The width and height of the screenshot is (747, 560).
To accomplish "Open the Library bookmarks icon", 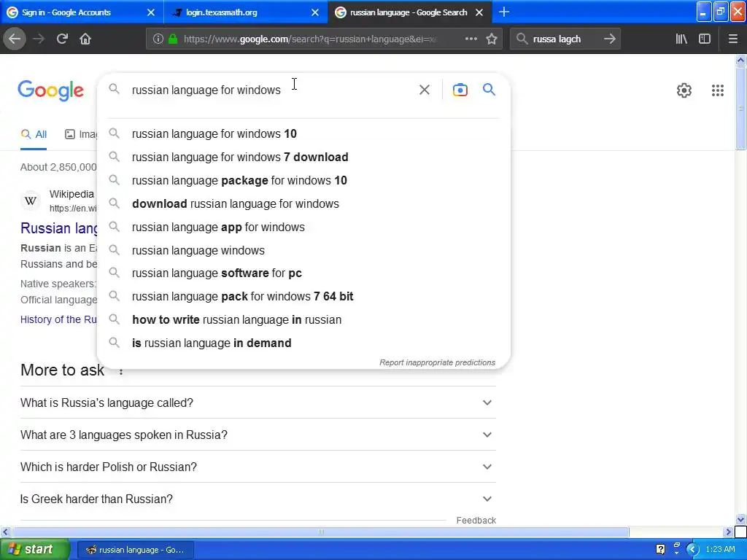I will pyautogui.click(x=681, y=39).
